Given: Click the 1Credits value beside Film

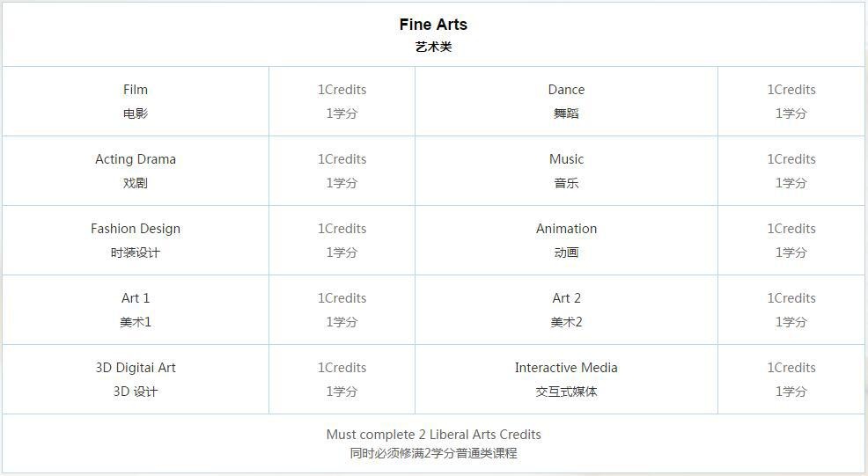Looking at the screenshot, I should point(342,90).
